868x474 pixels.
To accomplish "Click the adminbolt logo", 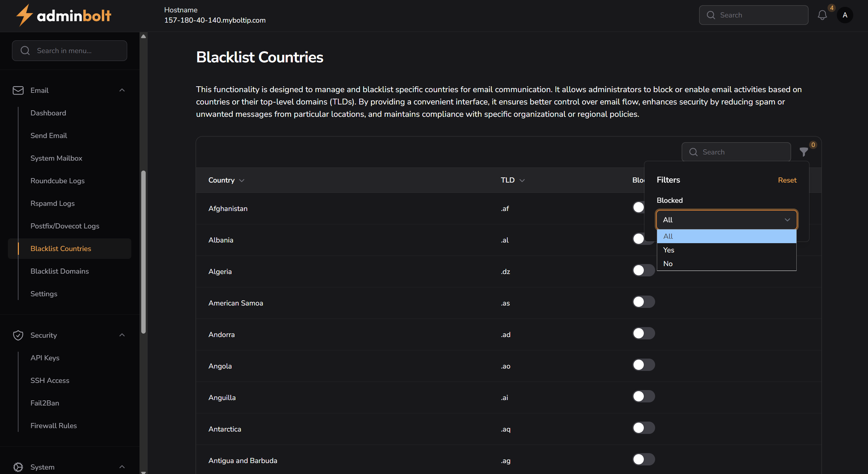I will point(63,15).
